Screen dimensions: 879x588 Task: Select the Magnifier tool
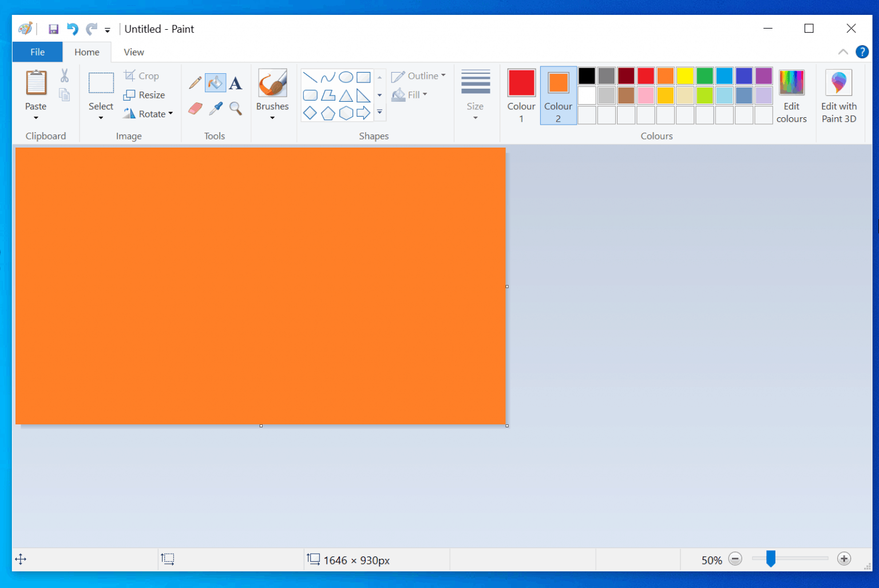point(236,108)
